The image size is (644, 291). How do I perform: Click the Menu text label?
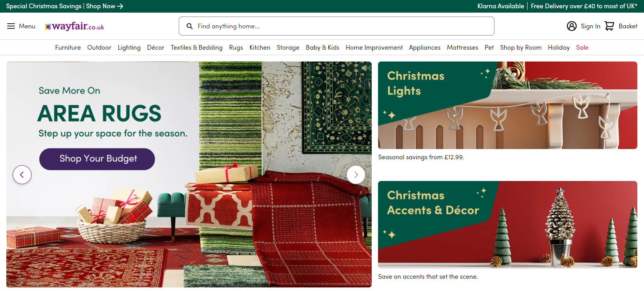click(x=27, y=26)
